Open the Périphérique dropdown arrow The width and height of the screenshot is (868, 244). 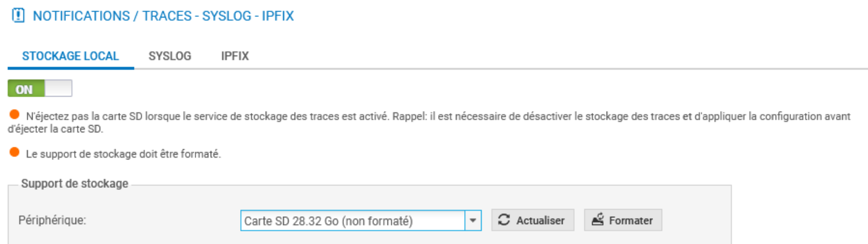click(x=473, y=221)
